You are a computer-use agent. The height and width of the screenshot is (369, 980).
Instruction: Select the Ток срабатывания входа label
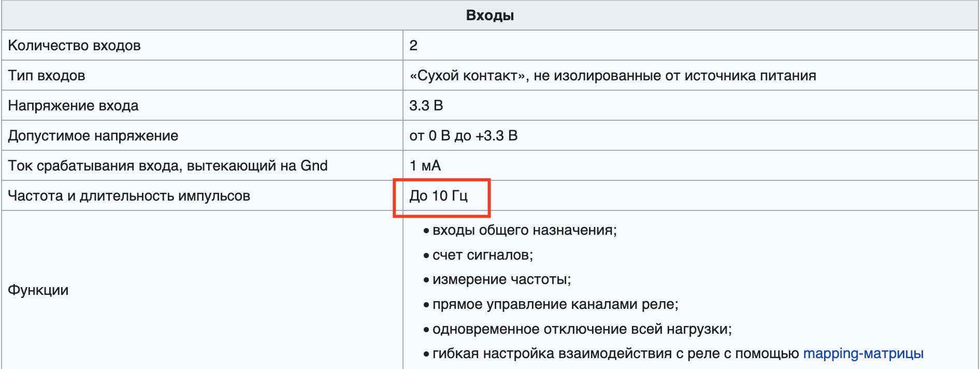click(168, 166)
